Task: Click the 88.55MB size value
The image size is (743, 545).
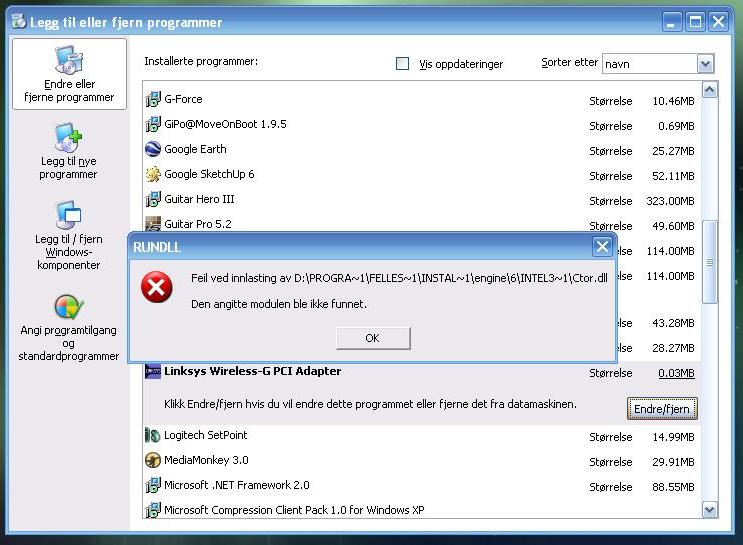Action: tap(673, 487)
